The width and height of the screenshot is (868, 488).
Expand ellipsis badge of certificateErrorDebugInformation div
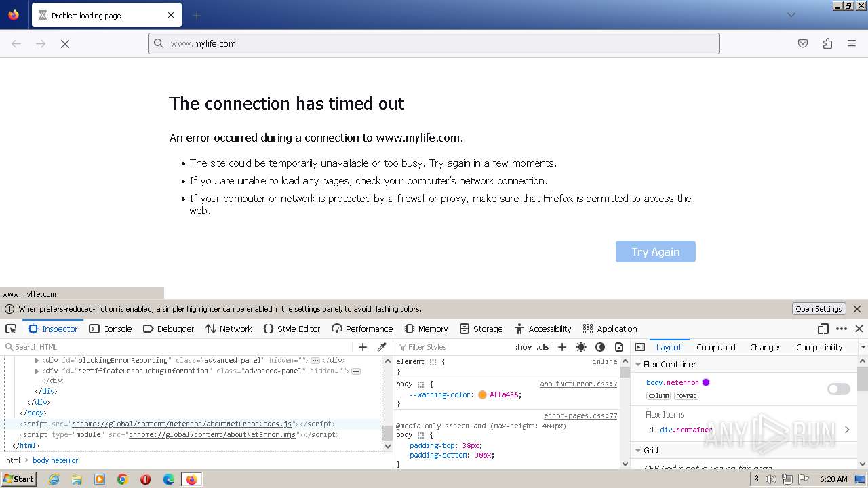[355, 371]
